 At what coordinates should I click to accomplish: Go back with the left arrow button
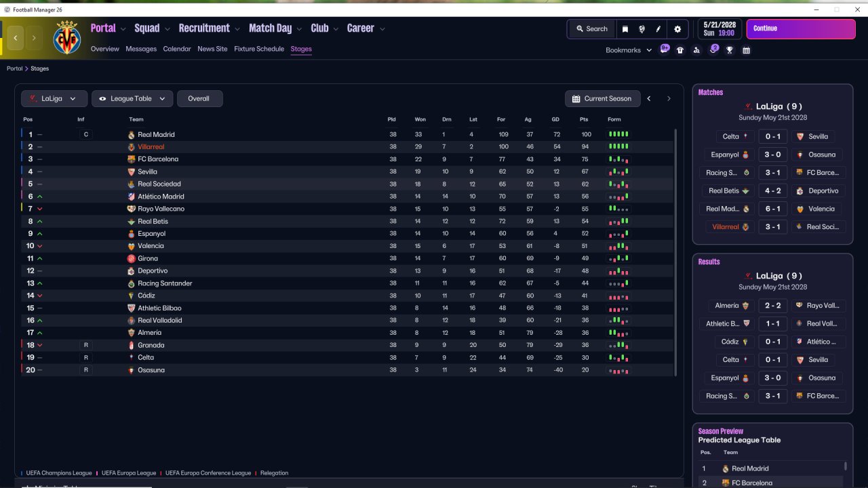pos(16,38)
